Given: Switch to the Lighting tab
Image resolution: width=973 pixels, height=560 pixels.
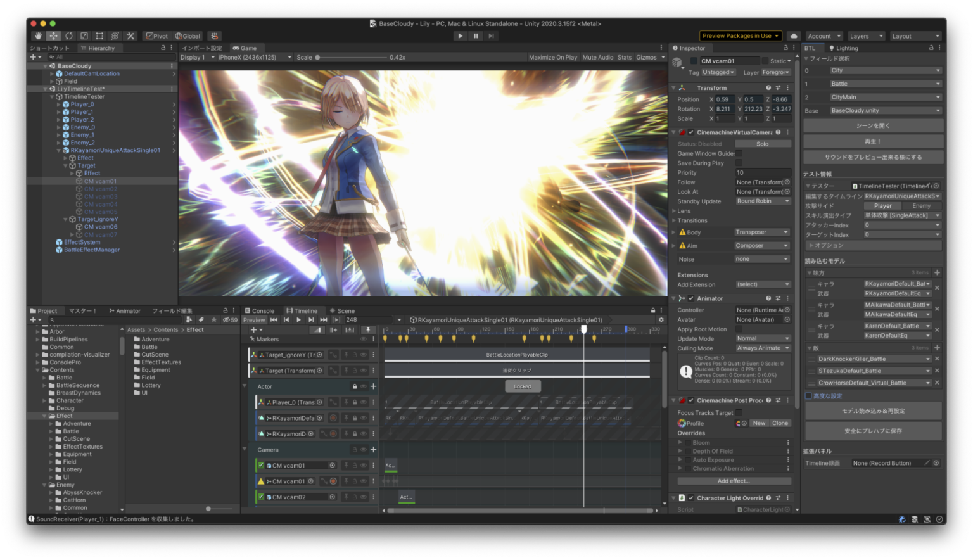Looking at the screenshot, I should coord(843,48).
